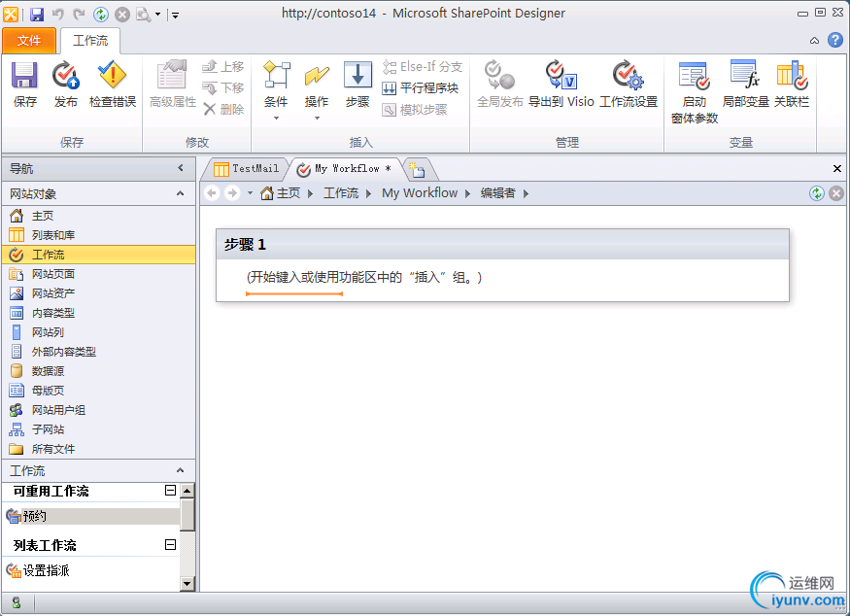The height and width of the screenshot is (616, 850).
Task: Open 网站页面 site pages
Action: (99, 274)
